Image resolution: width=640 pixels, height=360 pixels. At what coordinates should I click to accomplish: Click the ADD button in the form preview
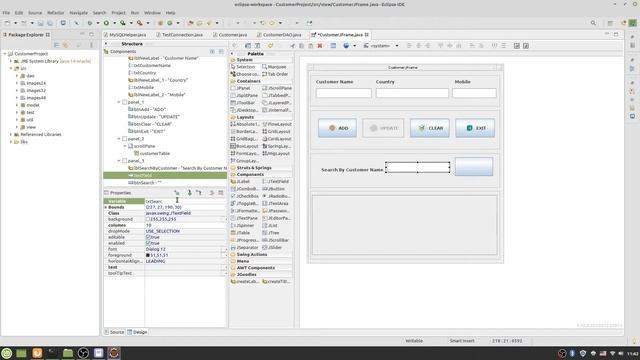337,128
